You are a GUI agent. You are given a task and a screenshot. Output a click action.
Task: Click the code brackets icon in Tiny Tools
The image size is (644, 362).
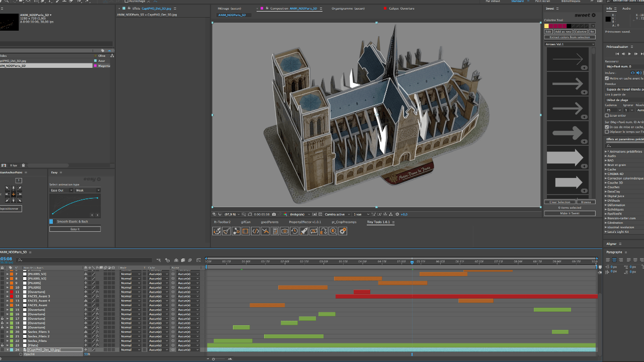pyautogui.click(x=256, y=231)
